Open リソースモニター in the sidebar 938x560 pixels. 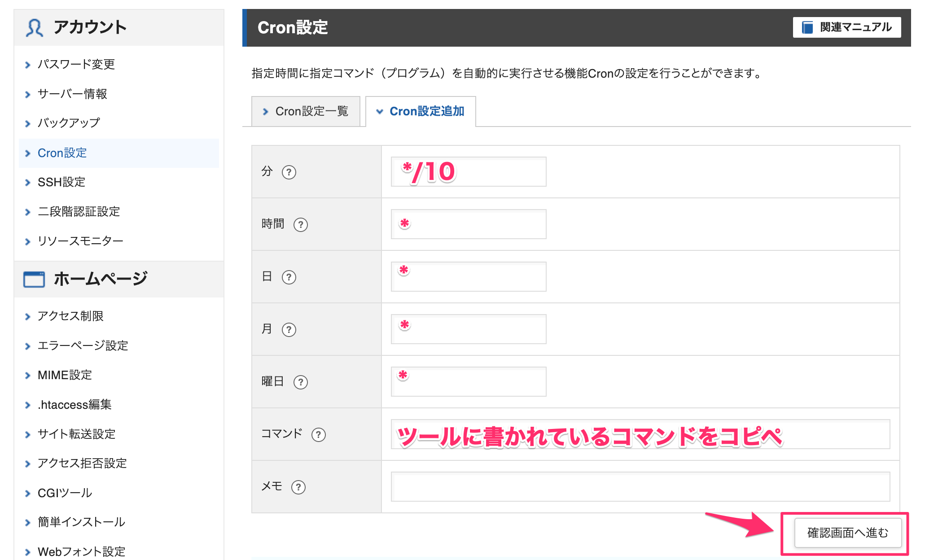tap(80, 241)
